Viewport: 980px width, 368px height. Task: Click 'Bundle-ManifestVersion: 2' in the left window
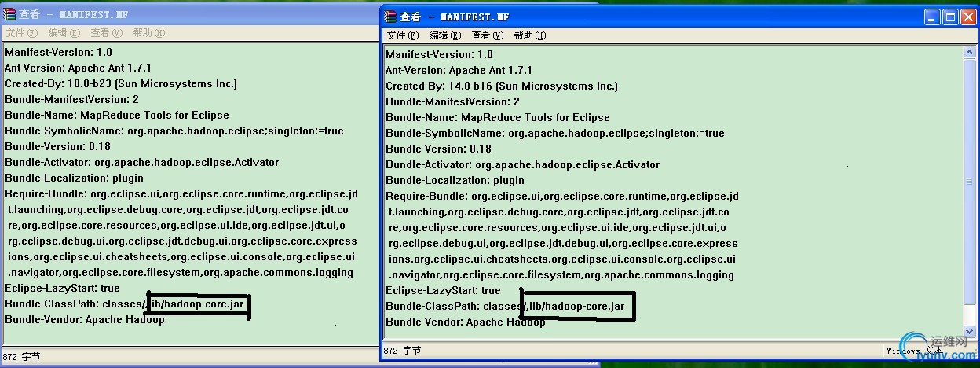coord(71,99)
